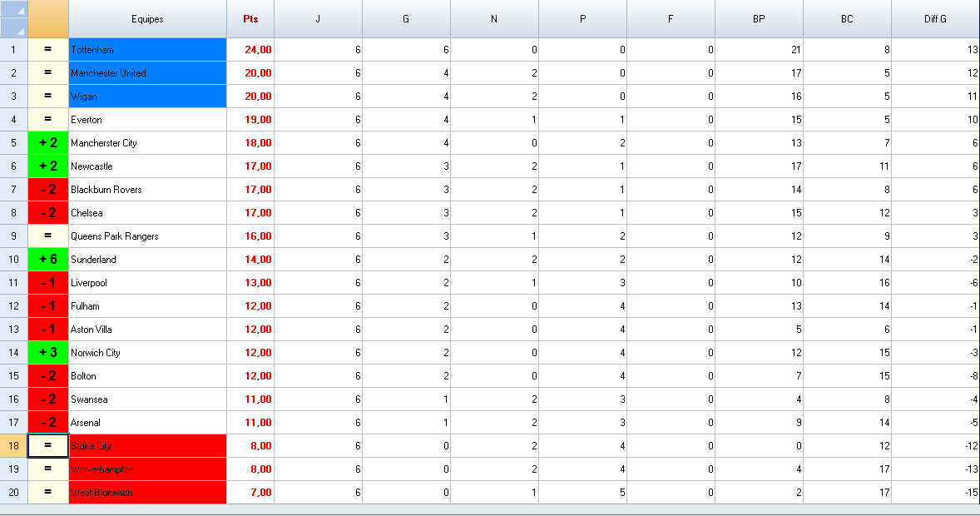Click the = rank marker for Everton
This screenshot has height=516, width=980.
[x=48, y=120]
